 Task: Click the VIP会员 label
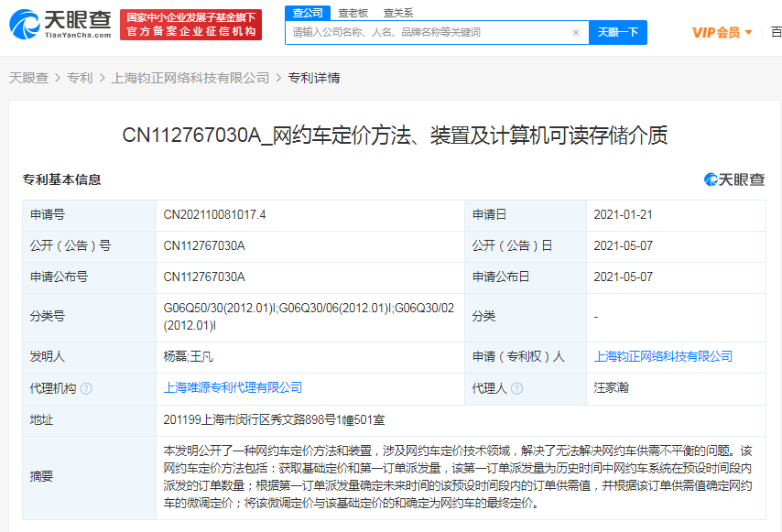(x=715, y=33)
